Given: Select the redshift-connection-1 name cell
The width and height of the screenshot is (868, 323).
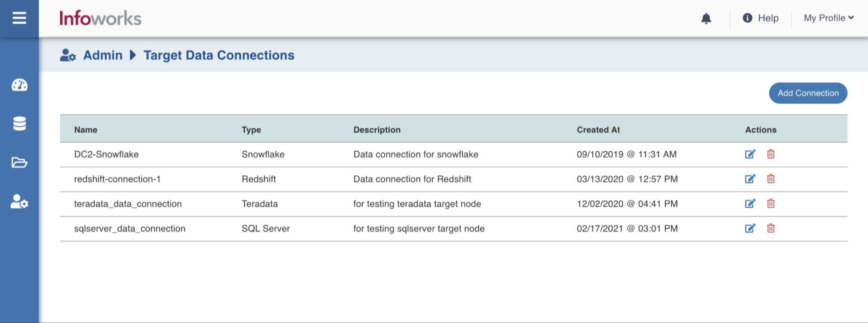Looking at the screenshot, I should pyautogui.click(x=117, y=179).
